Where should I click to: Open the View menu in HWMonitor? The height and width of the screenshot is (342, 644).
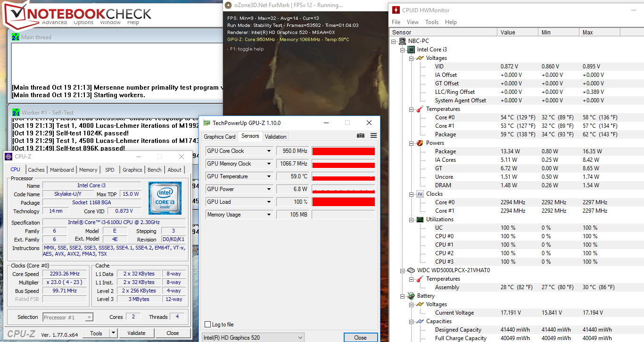(x=413, y=22)
